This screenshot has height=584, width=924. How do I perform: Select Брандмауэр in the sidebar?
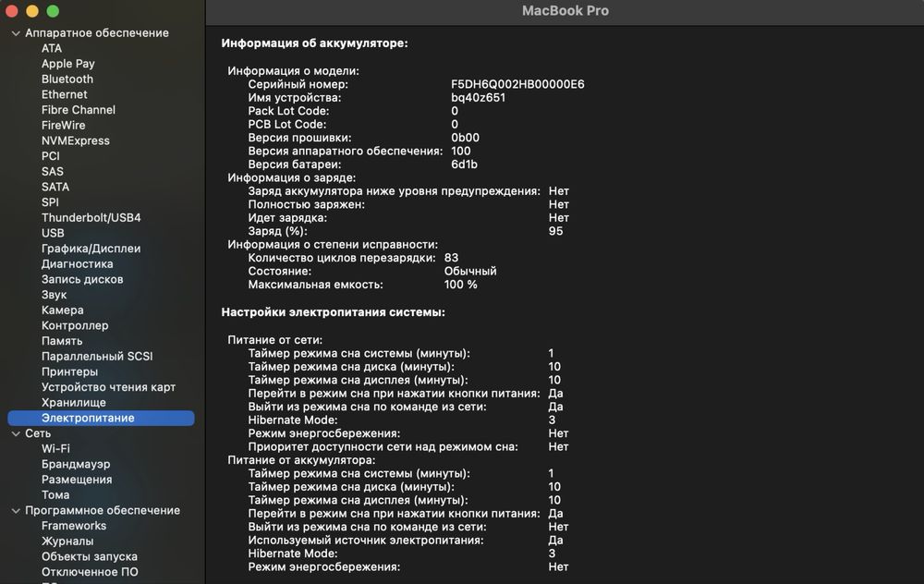pos(76,464)
